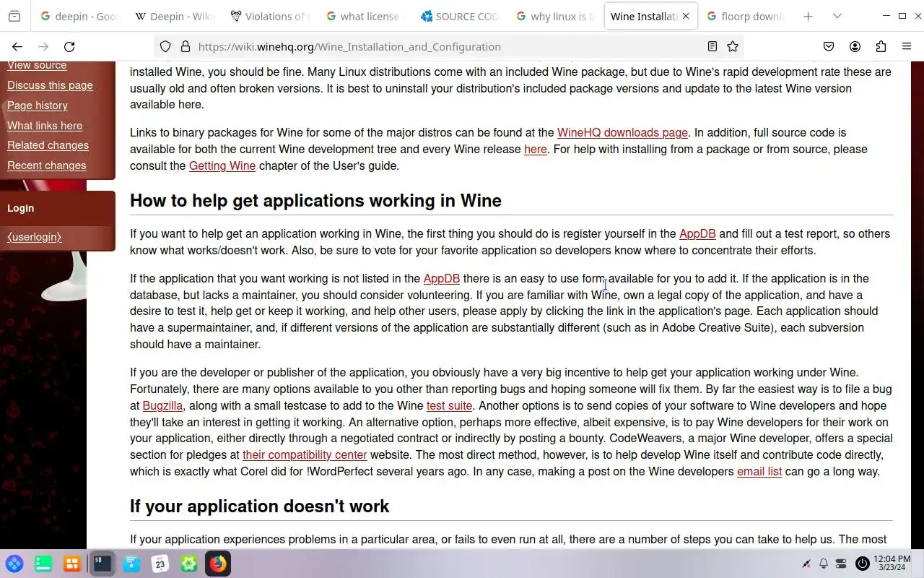Viewport: 924px width, 578px height.
Task: Open the calendar app showing 23
Action: [x=160, y=564]
